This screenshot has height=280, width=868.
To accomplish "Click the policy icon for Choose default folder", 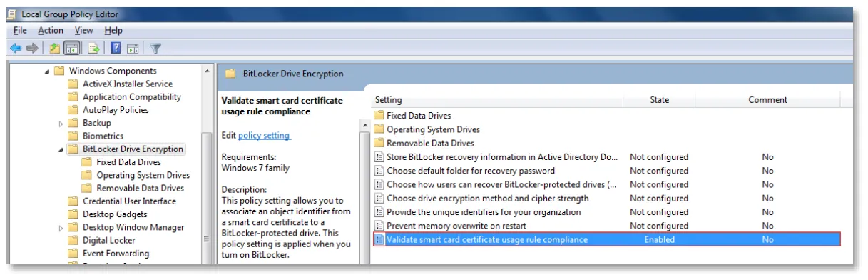I will [379, 171].
